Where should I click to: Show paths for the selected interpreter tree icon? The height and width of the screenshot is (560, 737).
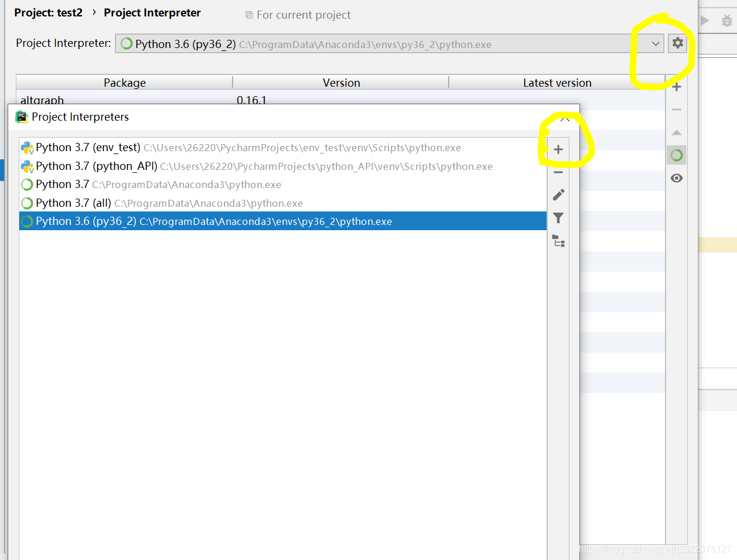(558, 241)
